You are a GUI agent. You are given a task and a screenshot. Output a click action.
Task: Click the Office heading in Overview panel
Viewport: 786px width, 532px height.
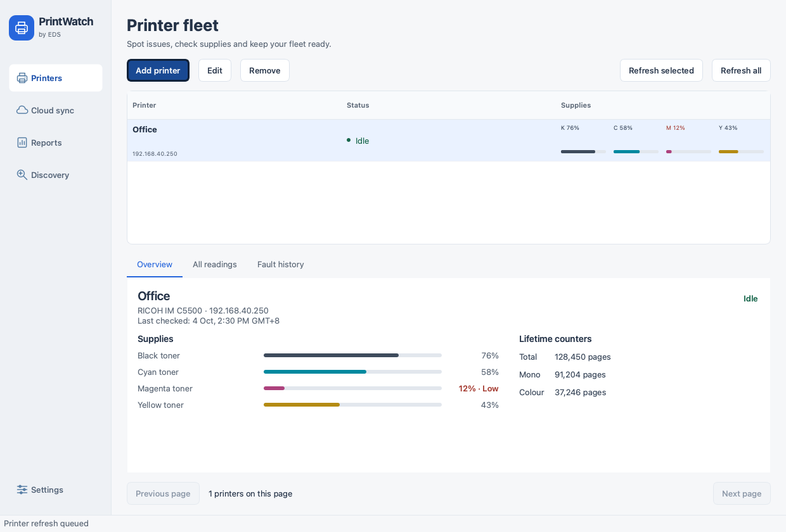tap(154, 296)
